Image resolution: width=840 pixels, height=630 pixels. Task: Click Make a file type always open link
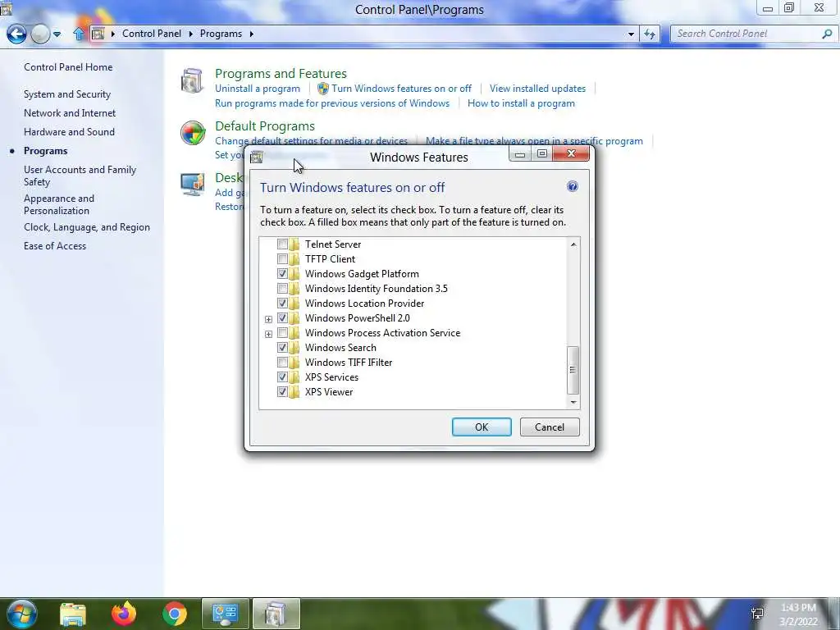pyautogui.click(x=534, y=141)
